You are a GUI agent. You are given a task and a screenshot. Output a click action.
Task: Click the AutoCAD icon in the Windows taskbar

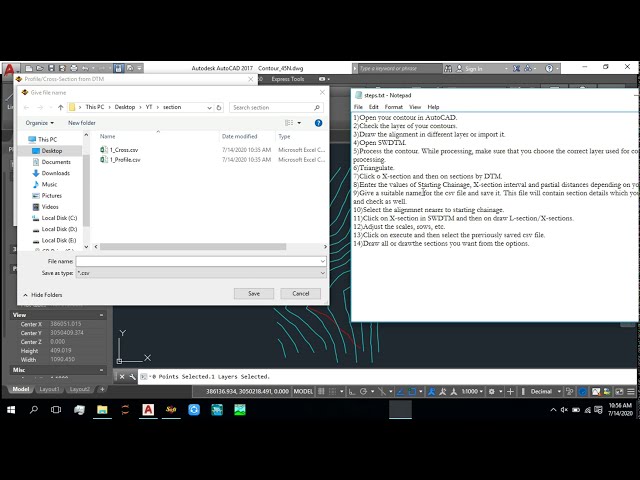[x=148, y=409]
